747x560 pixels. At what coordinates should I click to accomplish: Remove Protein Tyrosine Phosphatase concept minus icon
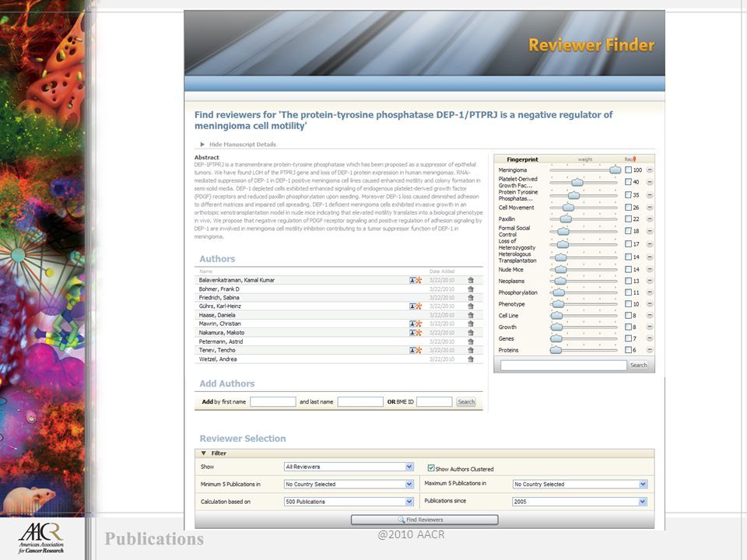click(649, 195)
